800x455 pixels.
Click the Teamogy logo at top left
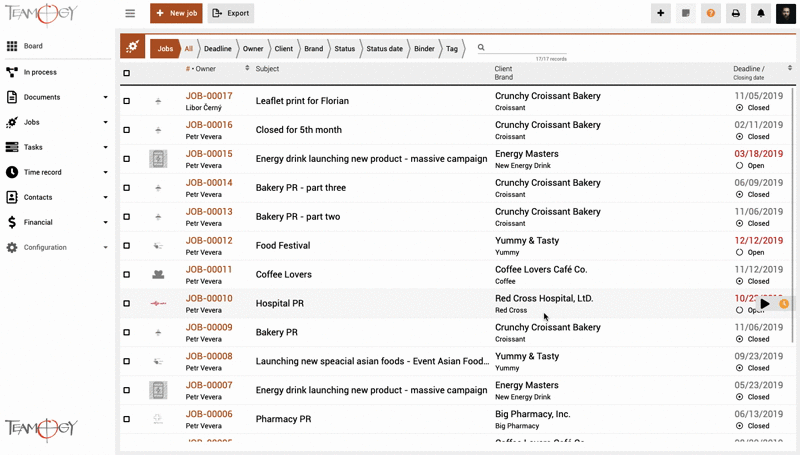[x=41, y=14]
